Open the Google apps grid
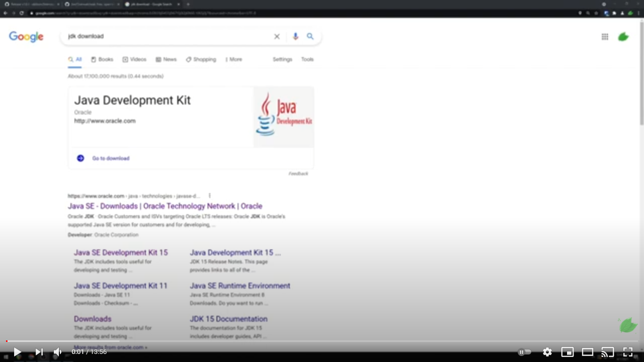Screen dimensions: 644x362 click(x=605, y=37)
